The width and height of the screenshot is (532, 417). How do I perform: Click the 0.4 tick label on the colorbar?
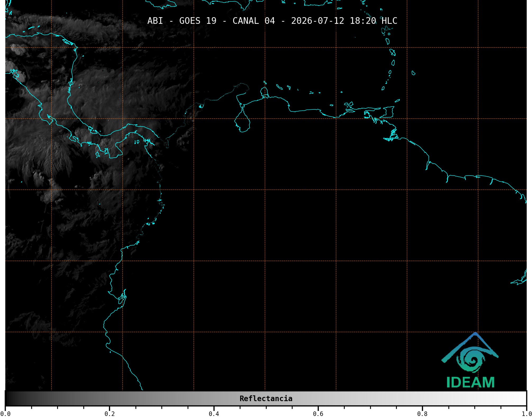[214, 414]
